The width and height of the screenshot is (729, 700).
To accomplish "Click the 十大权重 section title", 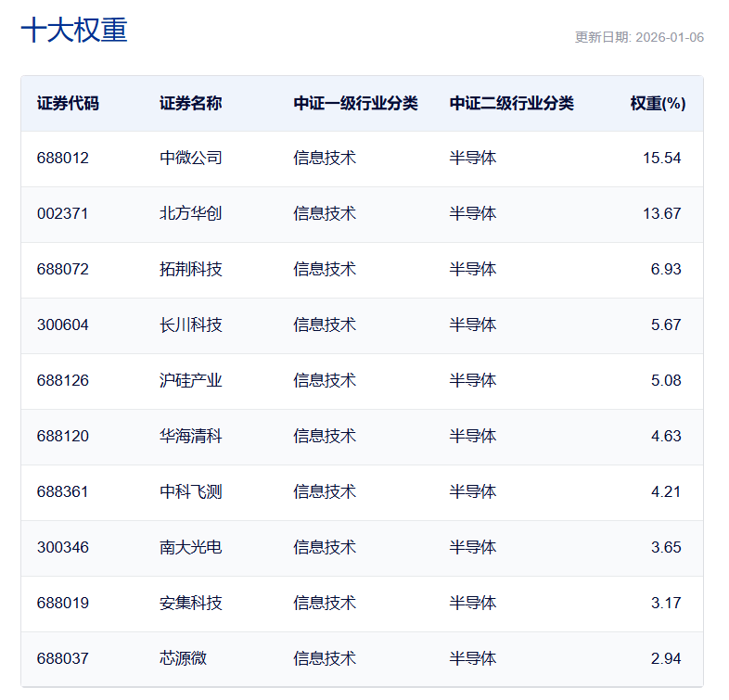I will point(74,30).
